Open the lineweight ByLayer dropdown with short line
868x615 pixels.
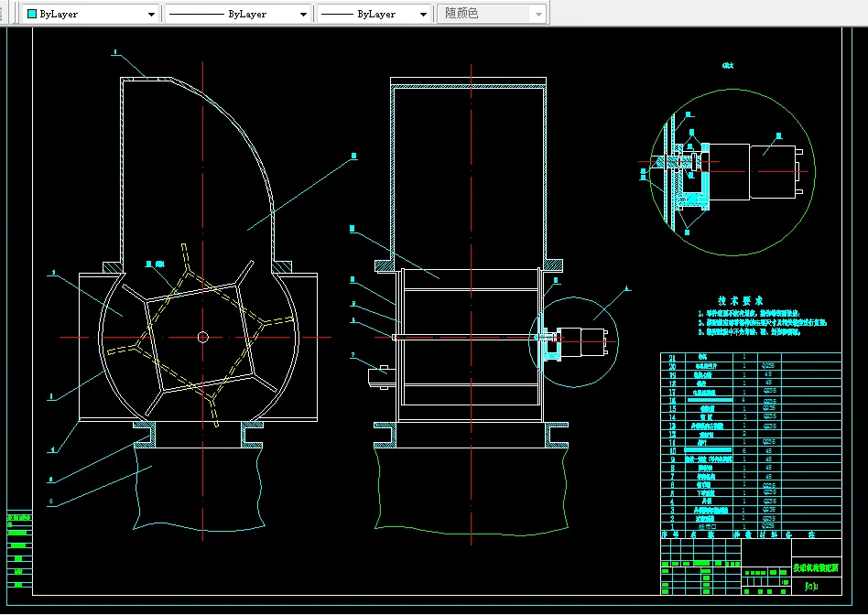374,14
